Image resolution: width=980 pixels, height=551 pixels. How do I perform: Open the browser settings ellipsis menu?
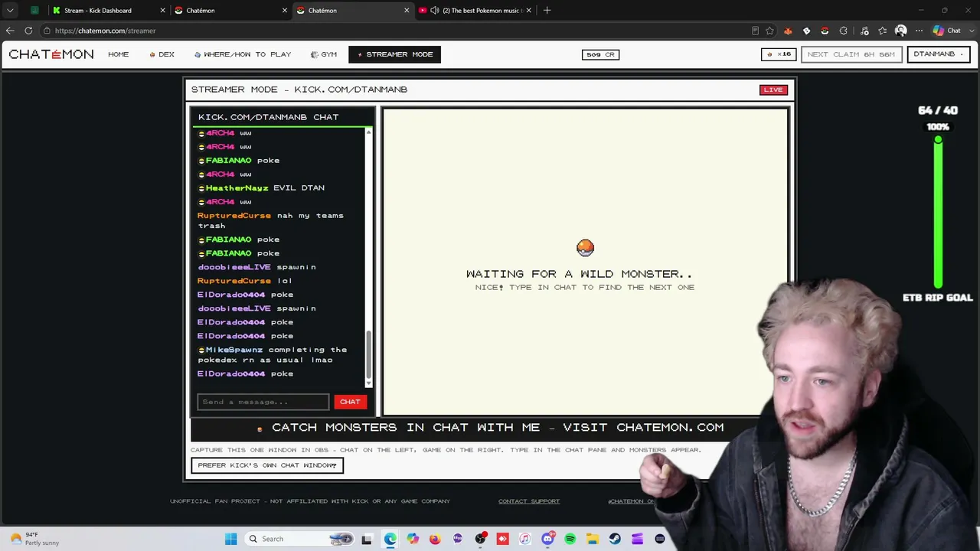(x=919, y=31)
